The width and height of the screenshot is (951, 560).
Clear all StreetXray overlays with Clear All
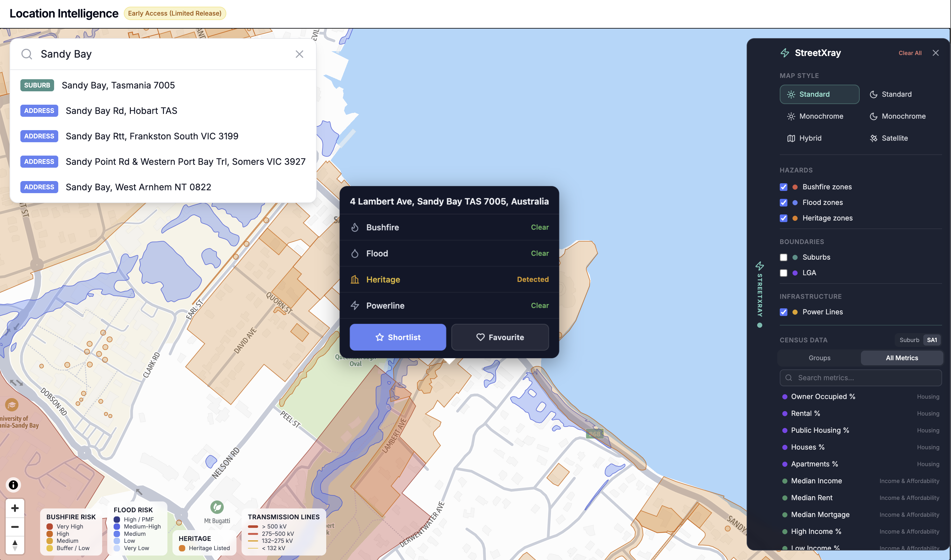tap(910, 53)
